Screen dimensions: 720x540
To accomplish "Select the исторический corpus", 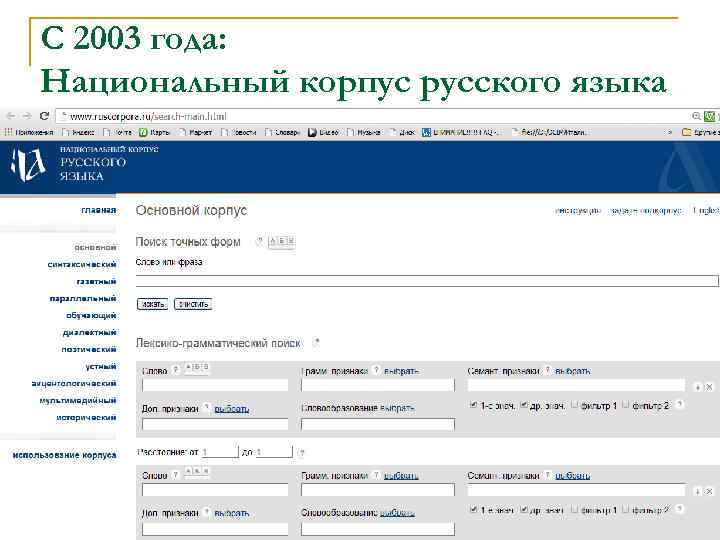I will [x=86, y=417].
